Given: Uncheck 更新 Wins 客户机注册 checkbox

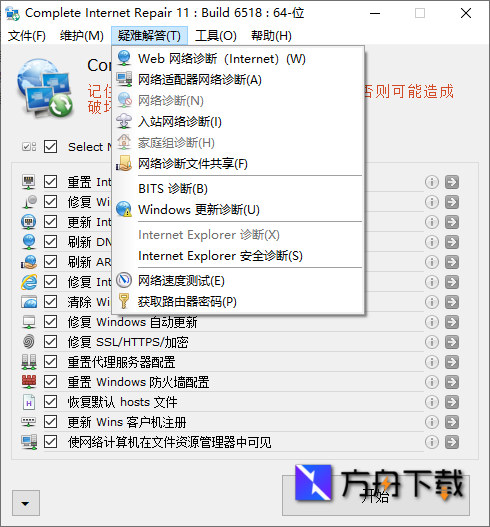Looking at the screenshot, I should coord(50,422).
